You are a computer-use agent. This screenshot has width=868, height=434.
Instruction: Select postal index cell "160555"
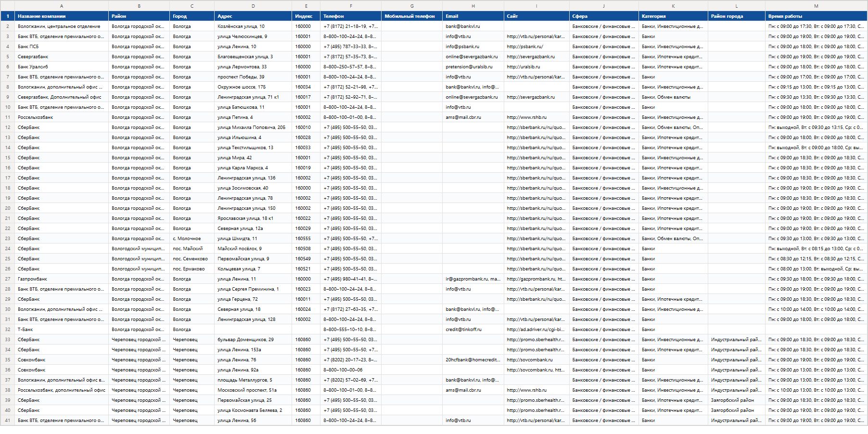tap(306, 239)
